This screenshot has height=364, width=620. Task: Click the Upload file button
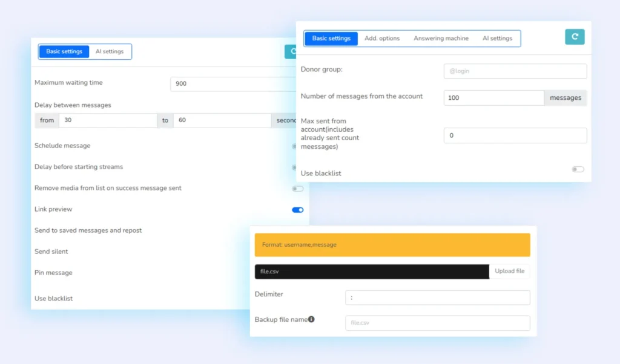pyautogui.click(x=509, y=271)
